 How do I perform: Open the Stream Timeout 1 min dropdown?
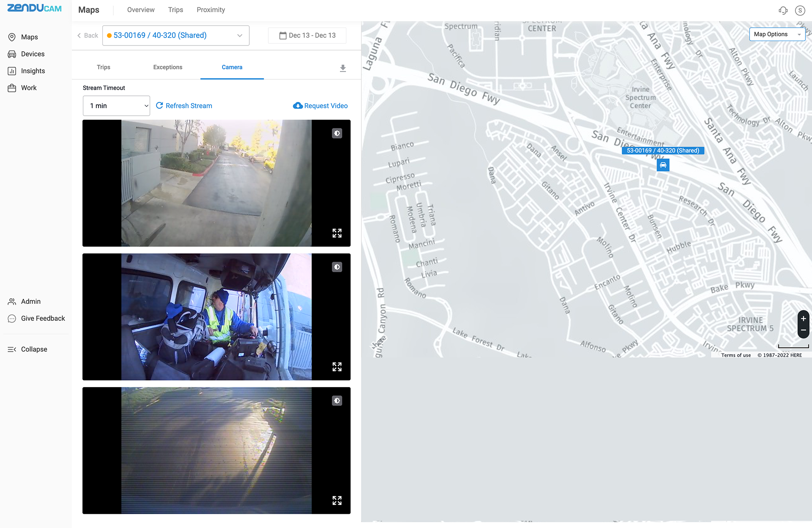tap(116, 106)
